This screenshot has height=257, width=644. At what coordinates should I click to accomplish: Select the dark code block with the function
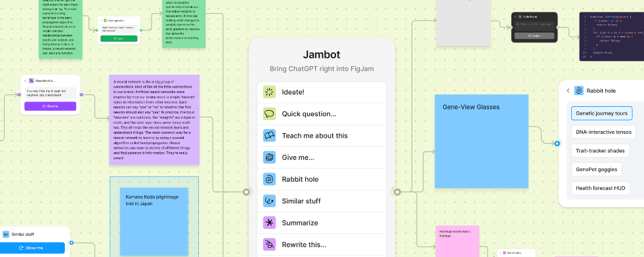click(612, 37)
